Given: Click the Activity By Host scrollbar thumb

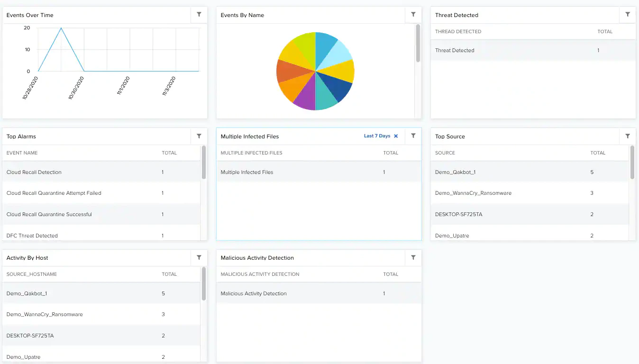Looking at the screenshot, I should click(x=204, y=284).
